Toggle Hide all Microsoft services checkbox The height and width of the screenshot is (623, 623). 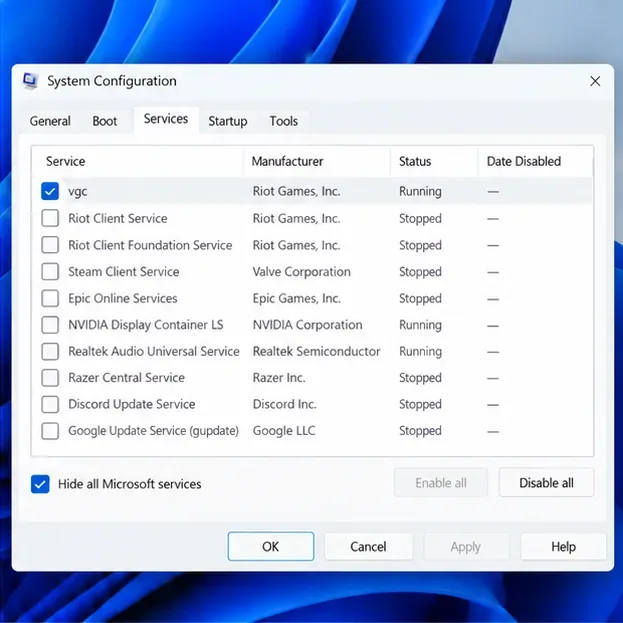40,484
